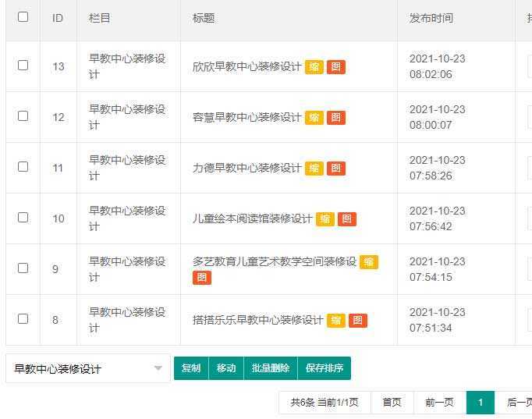The image size is (532, 419).
Task: Click publish time 2021-10-23 07:58:26
Action: pos(437,168)
